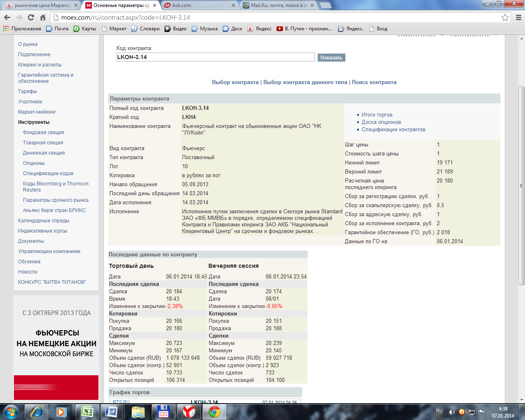Click the browser forward arrow
525x420 pixels.
click(19, 17)
